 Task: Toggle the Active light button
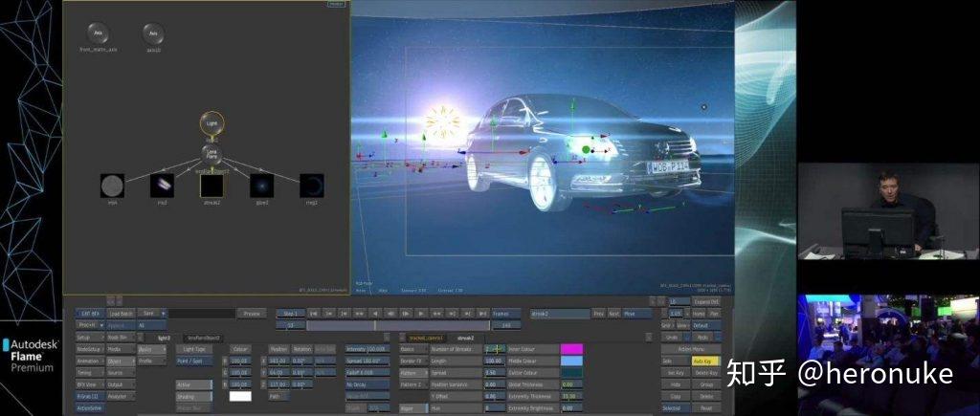tap(194, 384)
